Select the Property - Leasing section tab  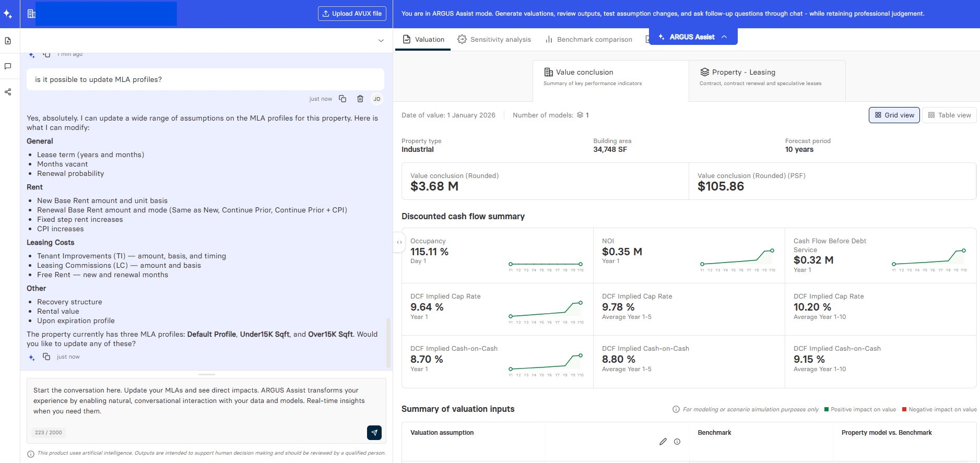click(767, 80)
